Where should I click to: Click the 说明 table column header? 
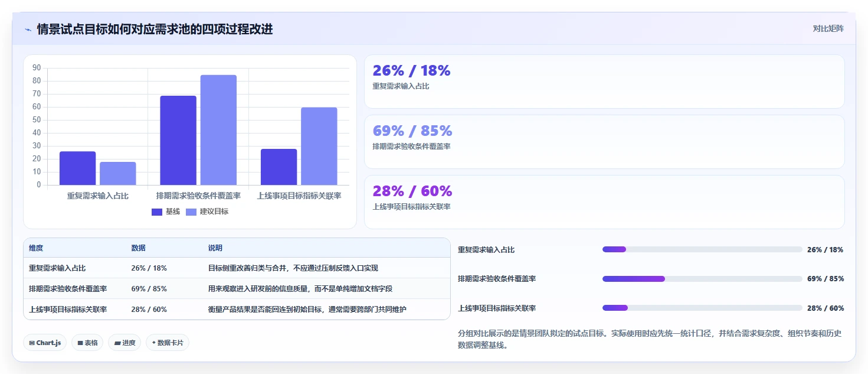[215, 248]
